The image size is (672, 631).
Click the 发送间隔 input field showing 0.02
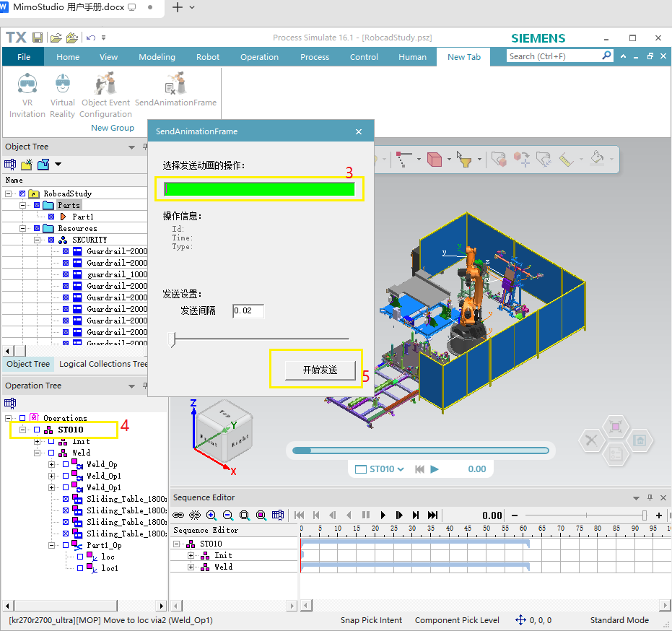point(248,311)
